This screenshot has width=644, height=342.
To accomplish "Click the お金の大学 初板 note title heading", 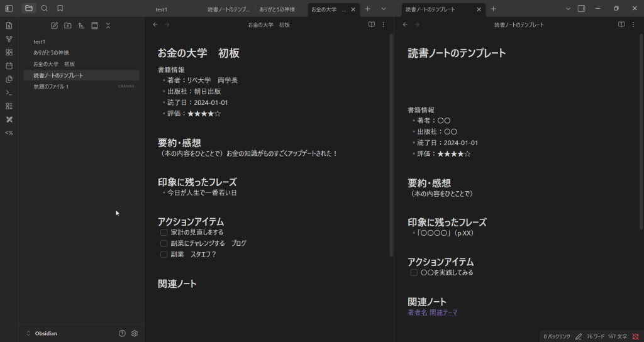I will 198,53.
